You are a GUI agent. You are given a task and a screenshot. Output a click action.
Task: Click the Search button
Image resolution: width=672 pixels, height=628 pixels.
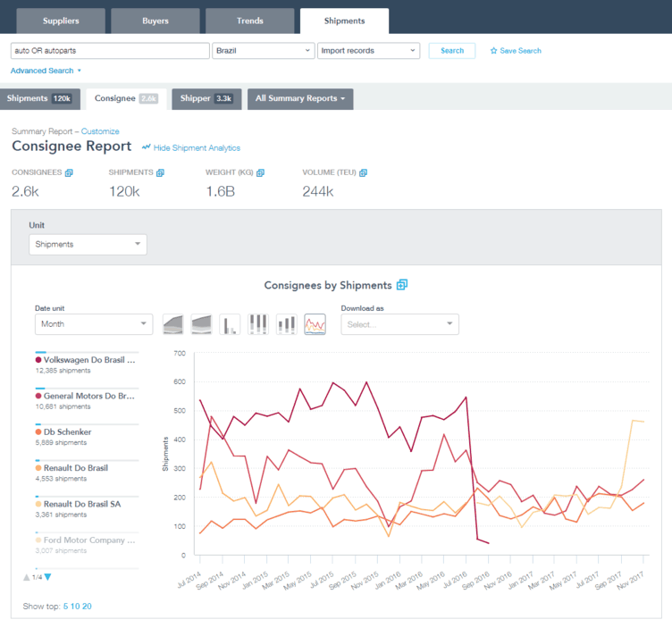(452, 51)
